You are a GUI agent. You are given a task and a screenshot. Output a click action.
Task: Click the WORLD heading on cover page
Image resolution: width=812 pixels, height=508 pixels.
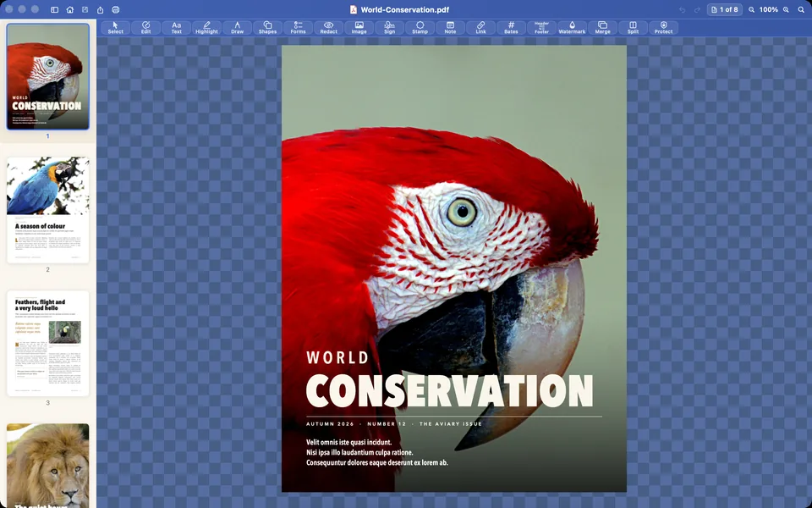click(x=337, y=357)
